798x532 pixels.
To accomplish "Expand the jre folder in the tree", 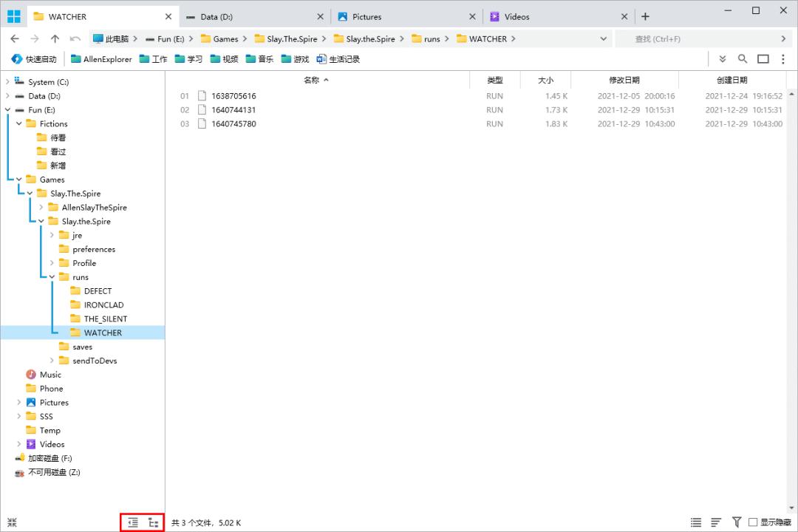I will (51, 235).
